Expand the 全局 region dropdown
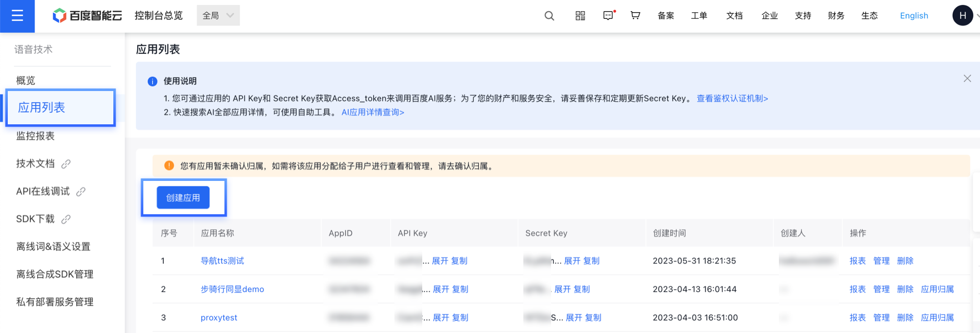Screen dimensions: 980x333 (218, 16)
